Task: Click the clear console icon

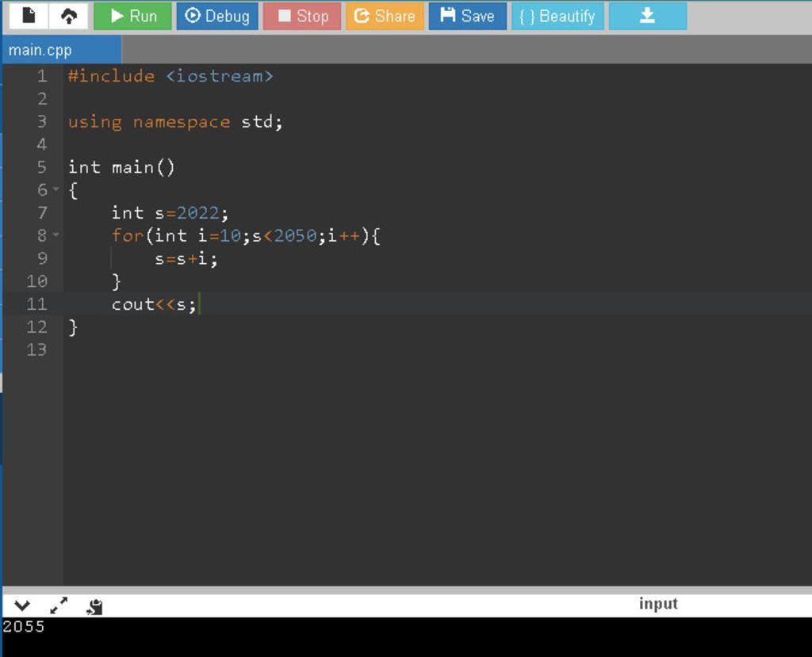Action: coord(95,606)
